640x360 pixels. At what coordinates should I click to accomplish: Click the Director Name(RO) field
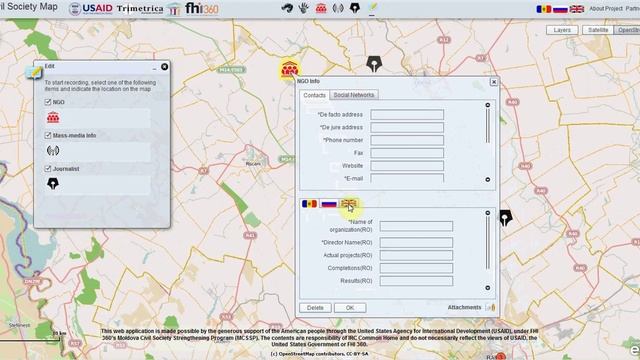tap(416, 242)
